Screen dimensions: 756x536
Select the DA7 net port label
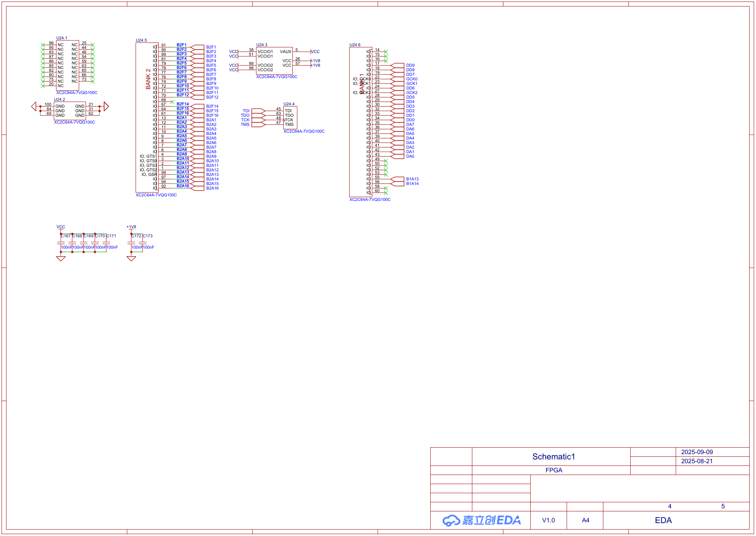pyautogui.click(x=410, y=125)
